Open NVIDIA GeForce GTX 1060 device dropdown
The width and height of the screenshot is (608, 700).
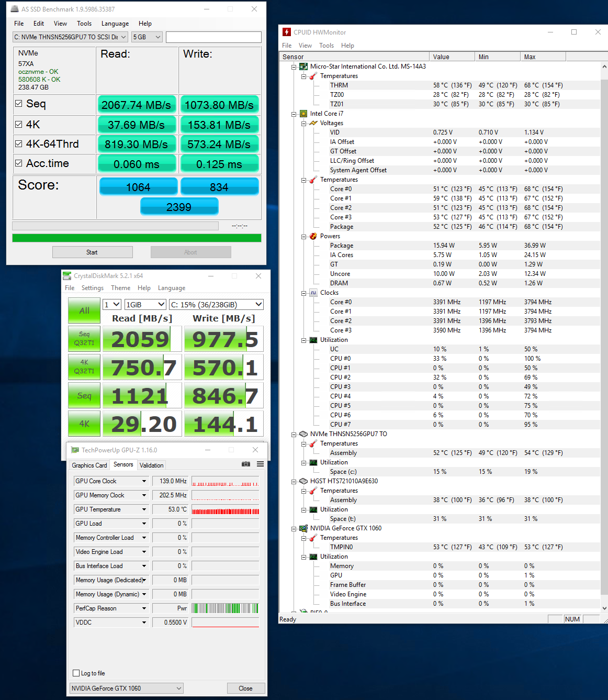127,688
